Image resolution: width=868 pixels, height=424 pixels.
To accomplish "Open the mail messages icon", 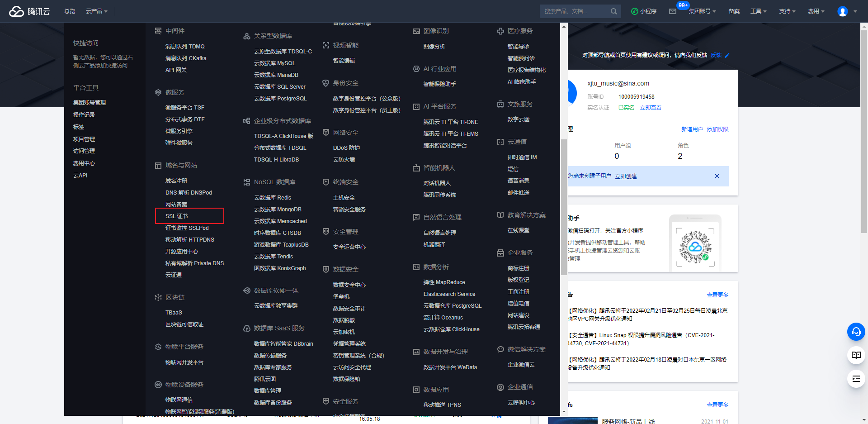I will (x=673, y=11).
